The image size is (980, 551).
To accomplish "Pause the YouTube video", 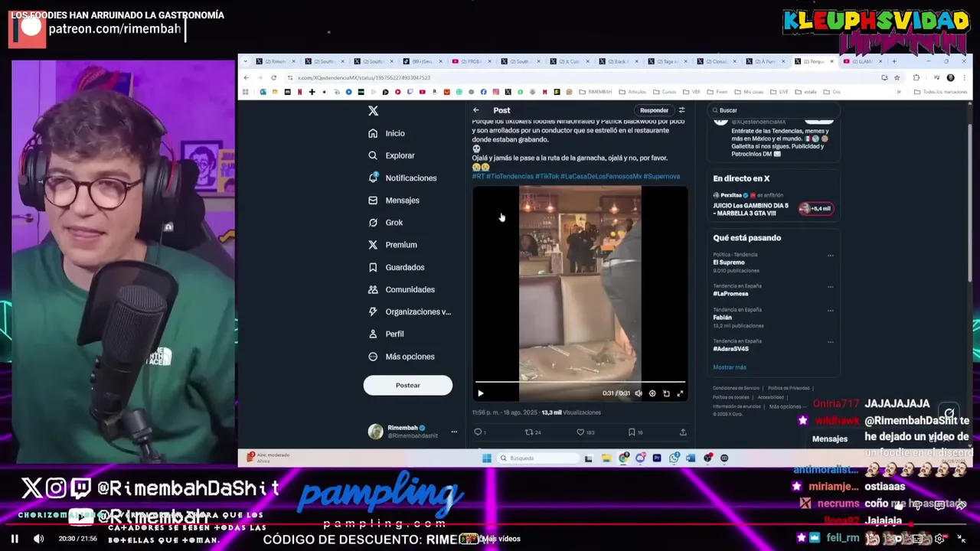I will 15,539.
